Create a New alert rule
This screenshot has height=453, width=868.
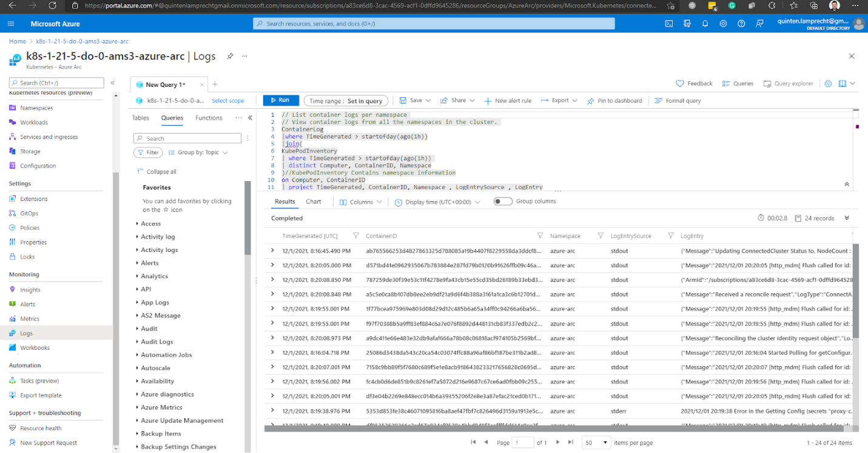(x=508, y=101)
